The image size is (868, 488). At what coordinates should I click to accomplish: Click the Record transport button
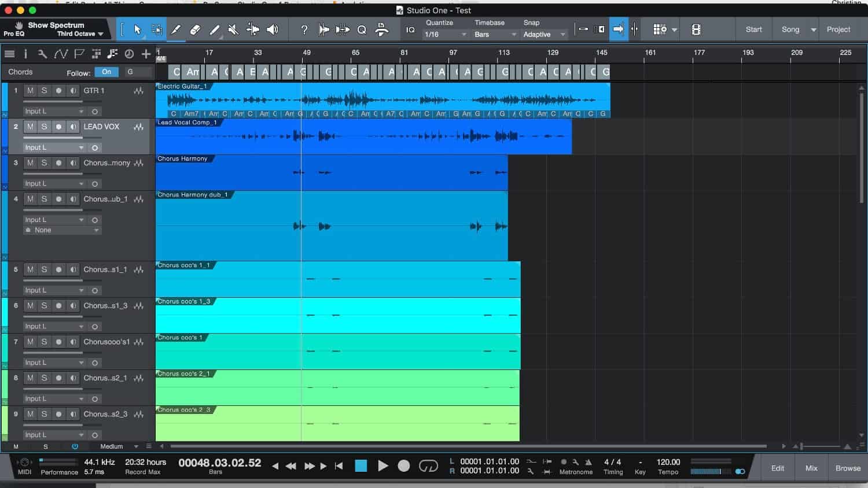pos(404,466)
